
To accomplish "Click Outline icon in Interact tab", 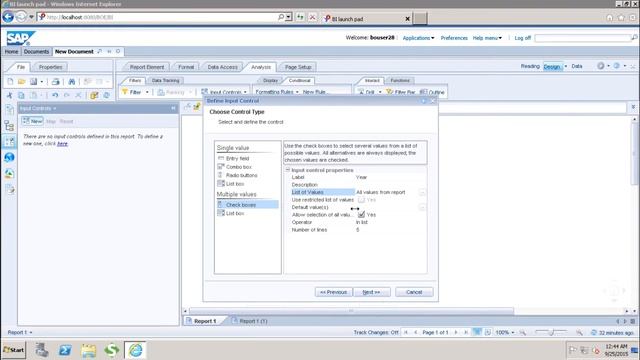I will point(423,92).
